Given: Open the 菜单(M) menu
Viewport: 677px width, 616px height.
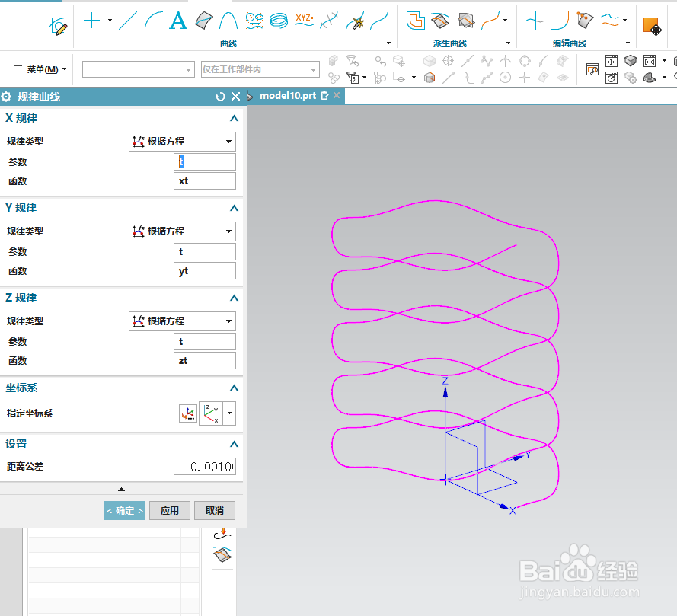Looking at the screenshot, I should click(x=40, y=69).
